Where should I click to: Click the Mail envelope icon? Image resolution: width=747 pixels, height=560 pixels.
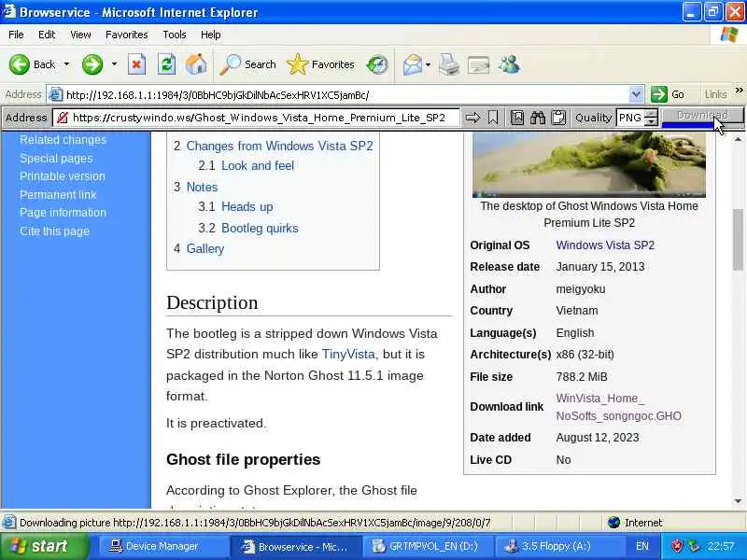click(412, 64)
